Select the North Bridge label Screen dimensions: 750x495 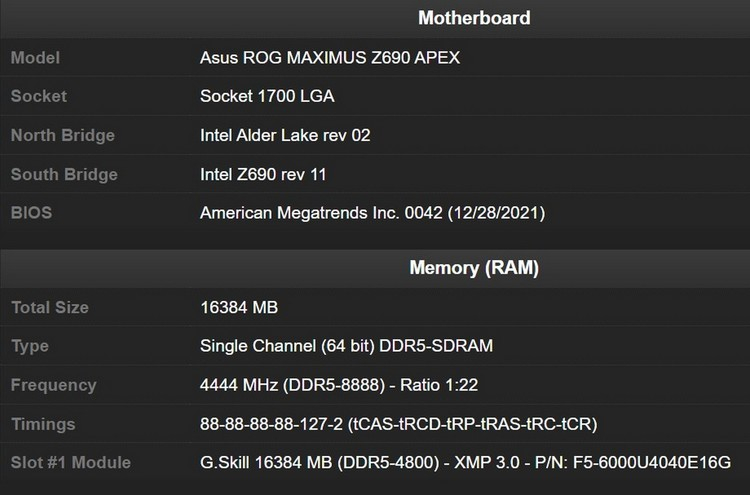(x=62, y=135)
